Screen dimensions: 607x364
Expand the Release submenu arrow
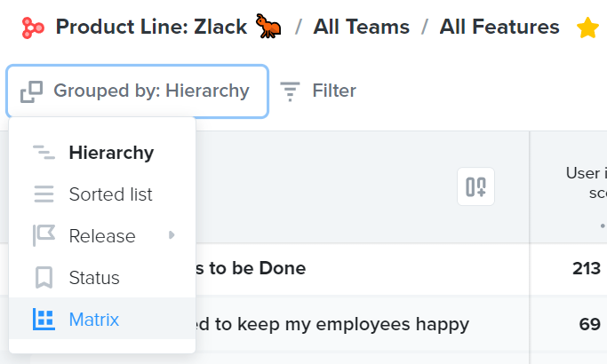172,235
